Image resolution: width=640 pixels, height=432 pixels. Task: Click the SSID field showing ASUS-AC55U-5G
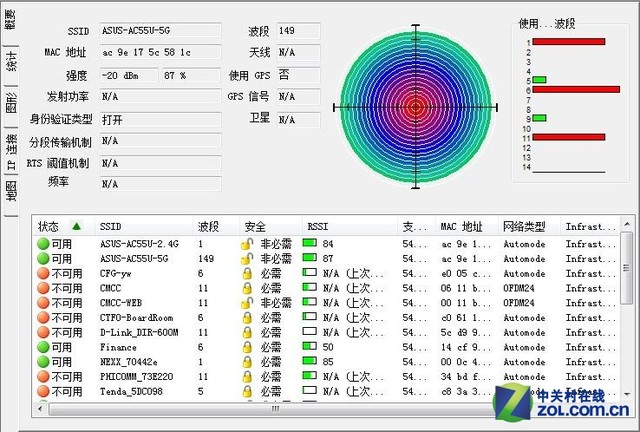160,31
